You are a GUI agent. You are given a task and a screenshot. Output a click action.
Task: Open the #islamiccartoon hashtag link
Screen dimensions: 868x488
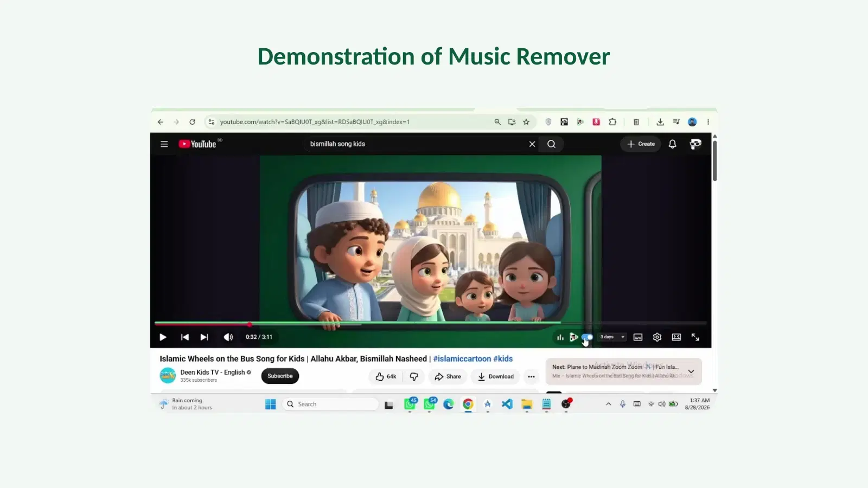coord(462,359)
